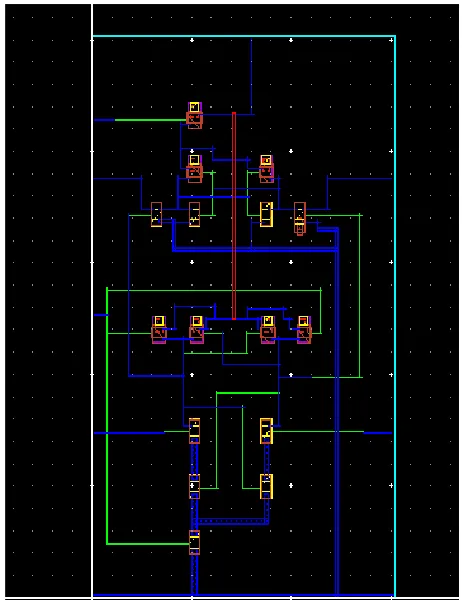
Task: Select the rightmost third-row cell with the orange base
Action: [300, 218]
